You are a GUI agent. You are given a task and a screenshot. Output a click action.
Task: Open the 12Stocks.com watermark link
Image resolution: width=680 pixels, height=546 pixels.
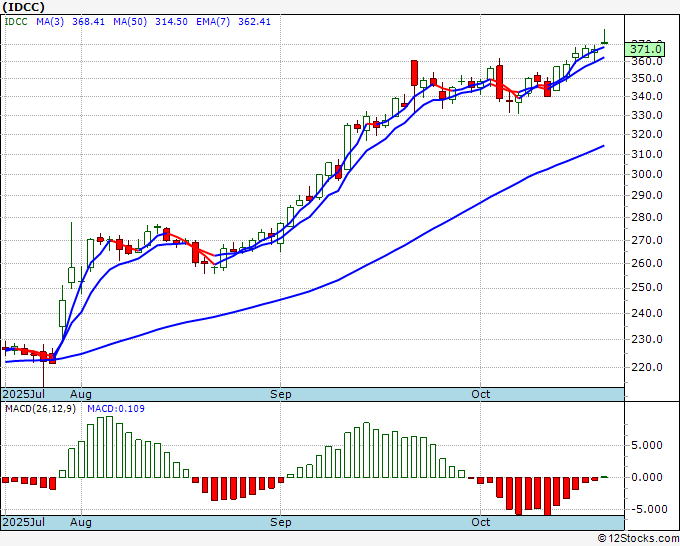tap(638, 539)
